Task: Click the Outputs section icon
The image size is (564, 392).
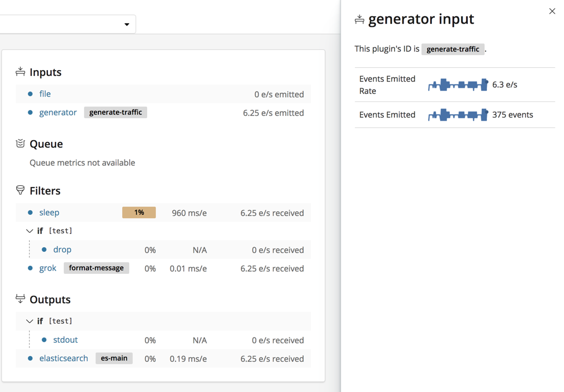Action: pyautogui.click(x=20, y=299)
